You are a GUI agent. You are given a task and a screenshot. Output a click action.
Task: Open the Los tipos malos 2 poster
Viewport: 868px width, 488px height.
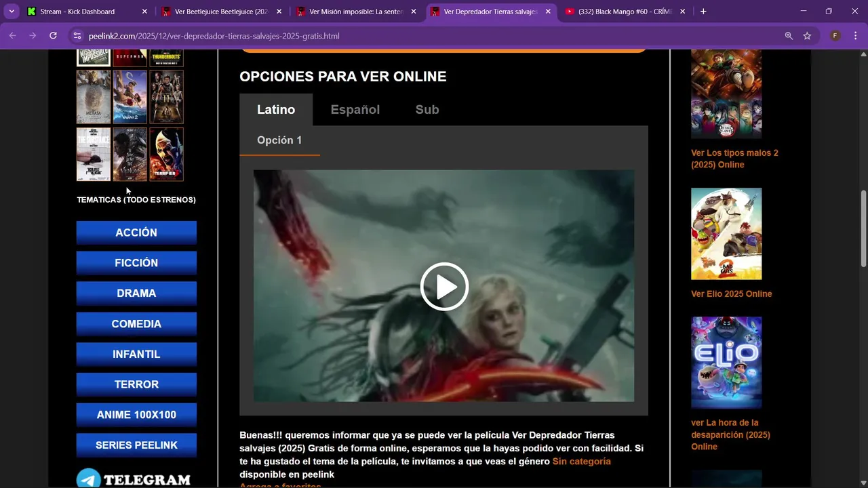coord(726,234)
